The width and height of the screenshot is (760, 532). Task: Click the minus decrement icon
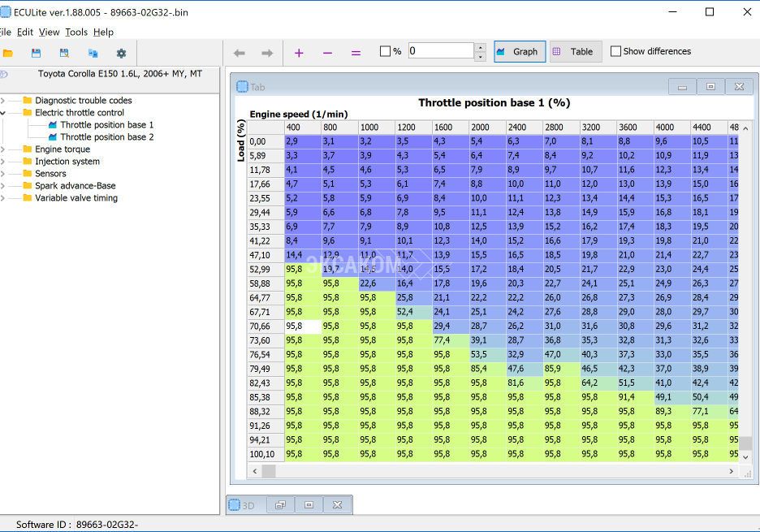327,53
